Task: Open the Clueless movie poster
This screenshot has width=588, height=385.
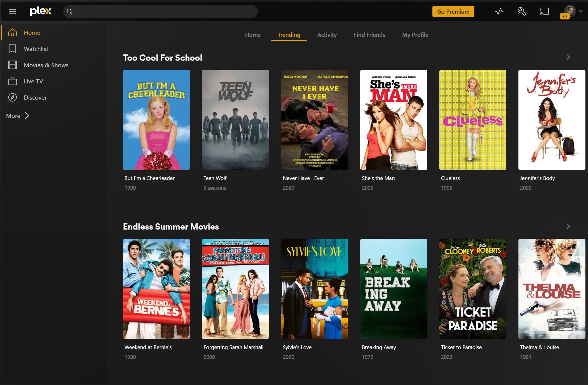Action: click(x=472, y=120)
